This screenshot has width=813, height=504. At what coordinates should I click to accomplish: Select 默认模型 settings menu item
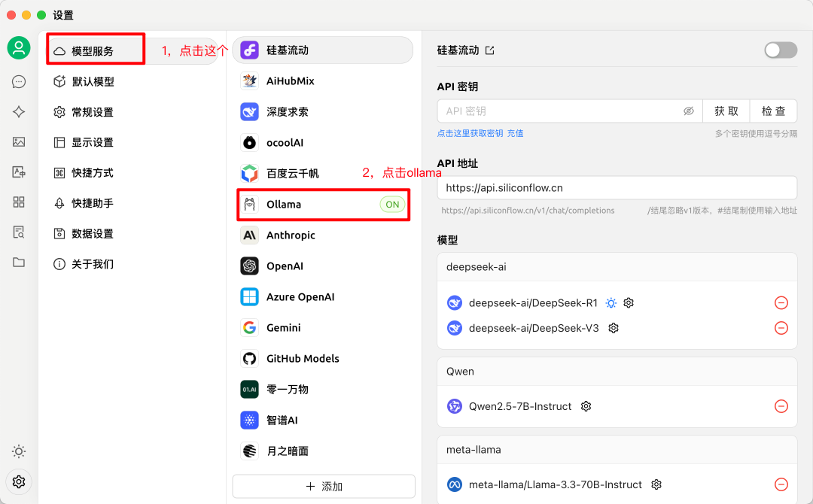(x=133, y=81)
